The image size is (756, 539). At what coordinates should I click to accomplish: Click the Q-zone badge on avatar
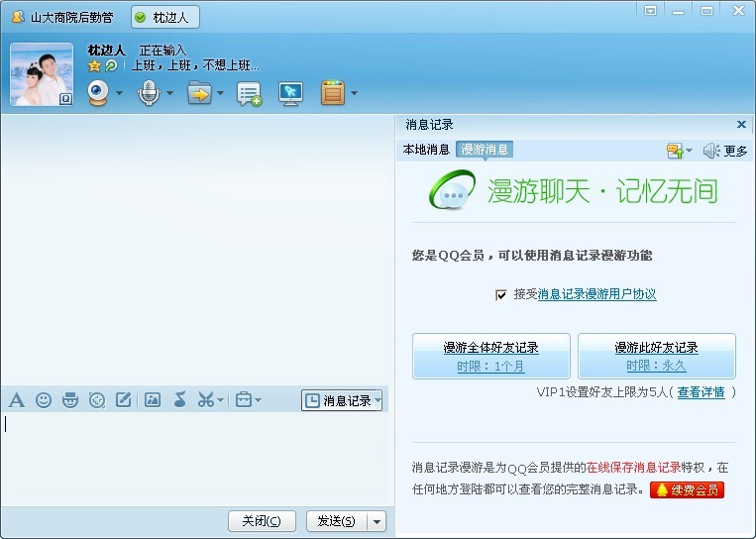(66, 99)
